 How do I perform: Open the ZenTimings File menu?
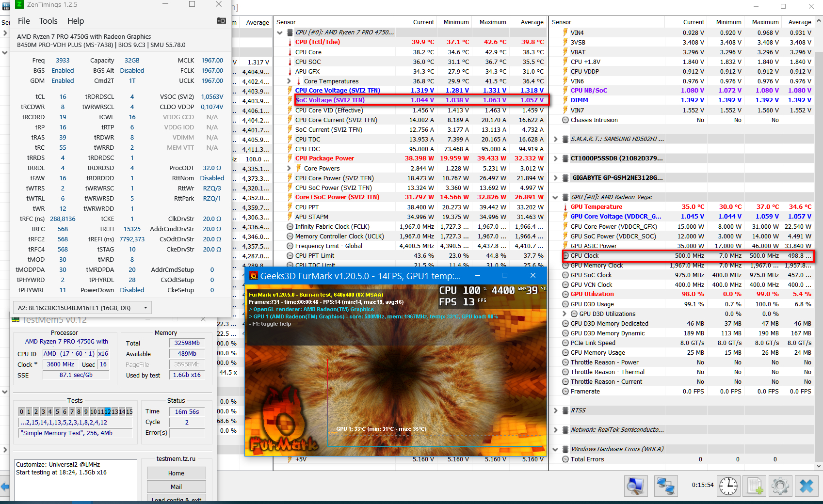[24, 21]
